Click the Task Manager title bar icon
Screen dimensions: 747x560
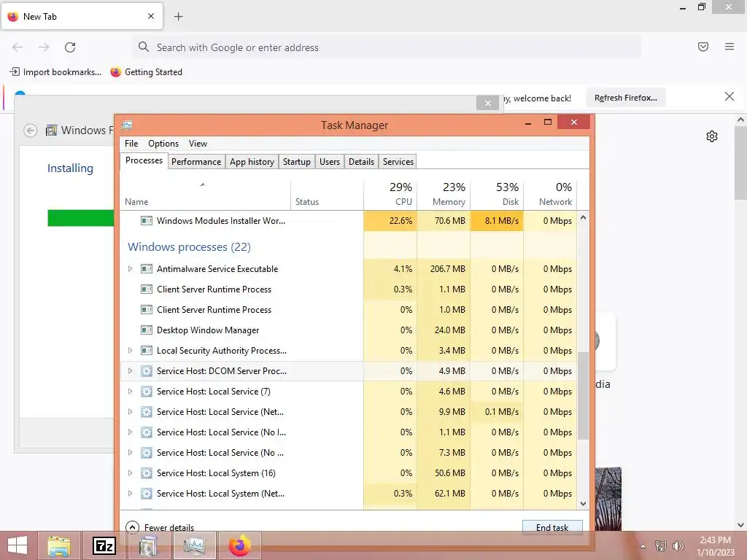point(127,125)
